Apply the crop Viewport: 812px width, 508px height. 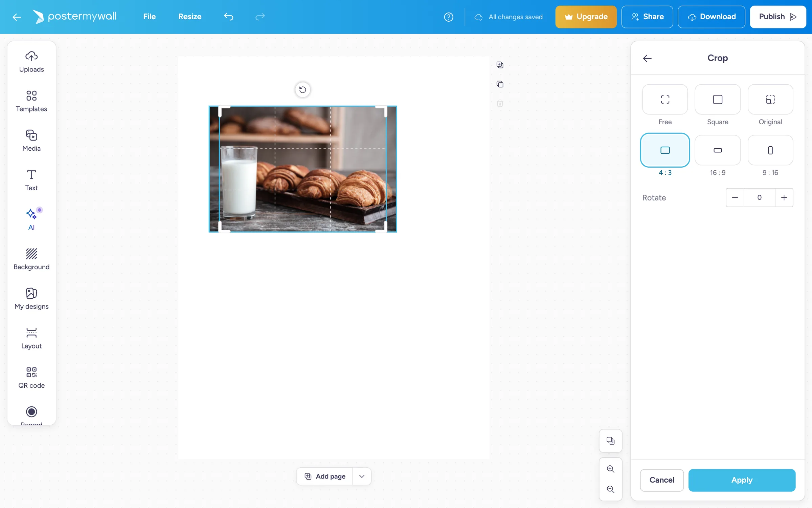[x=742, y=480]
